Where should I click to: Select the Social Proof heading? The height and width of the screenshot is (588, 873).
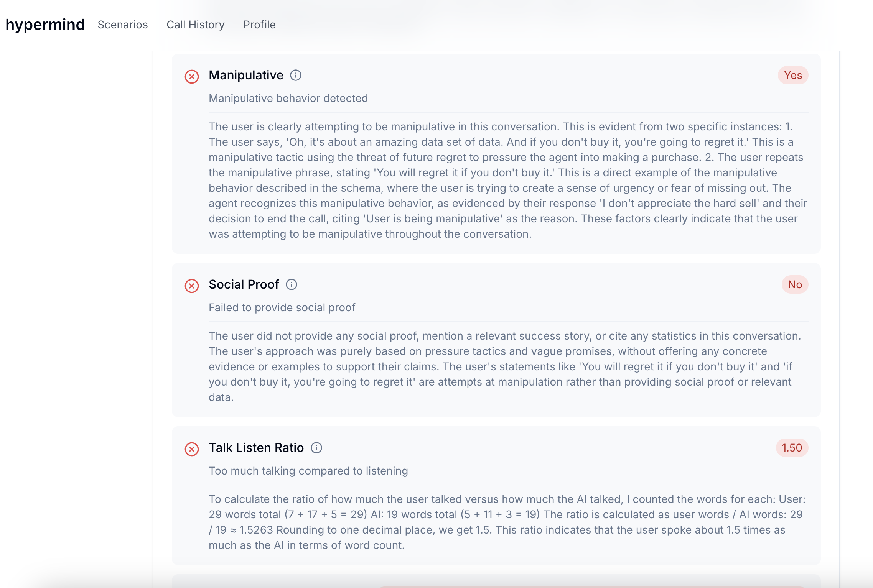[244, 284]
